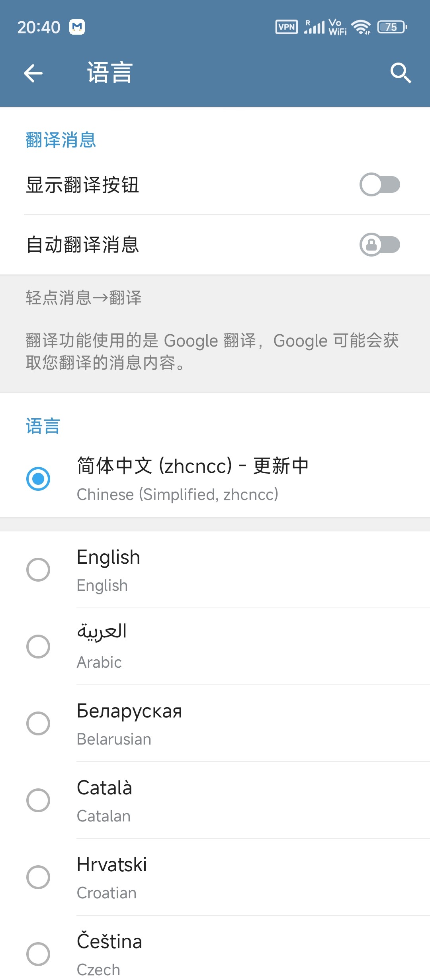The height and width of the screenshot is (980, 430).
Task: Select the 简体中文 (zhcncc) radio button
Action: 38,479
